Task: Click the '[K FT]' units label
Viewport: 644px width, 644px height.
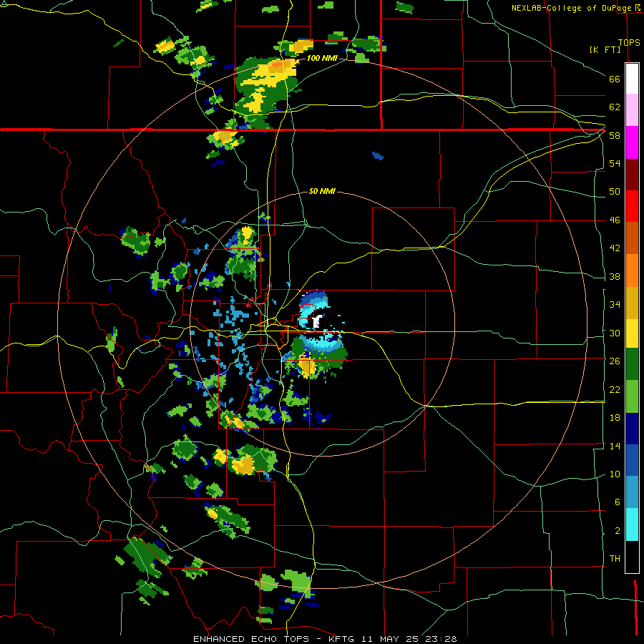Action: [605, 49]
